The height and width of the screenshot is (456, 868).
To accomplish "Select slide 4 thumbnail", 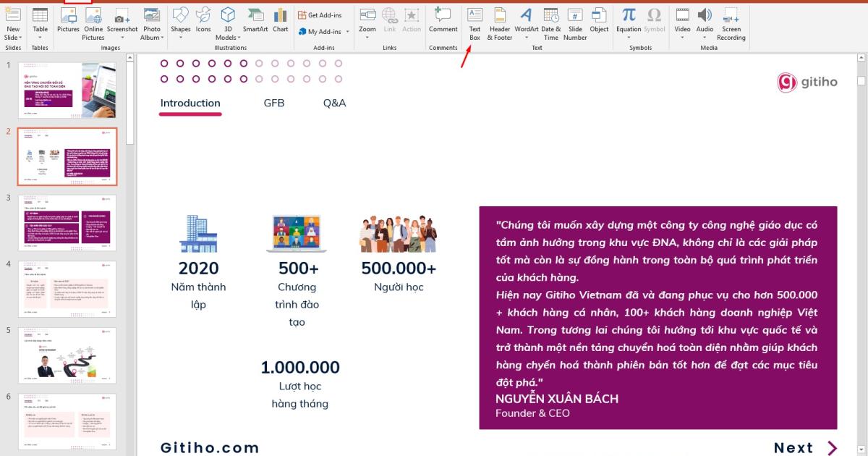I will (67, 289).
